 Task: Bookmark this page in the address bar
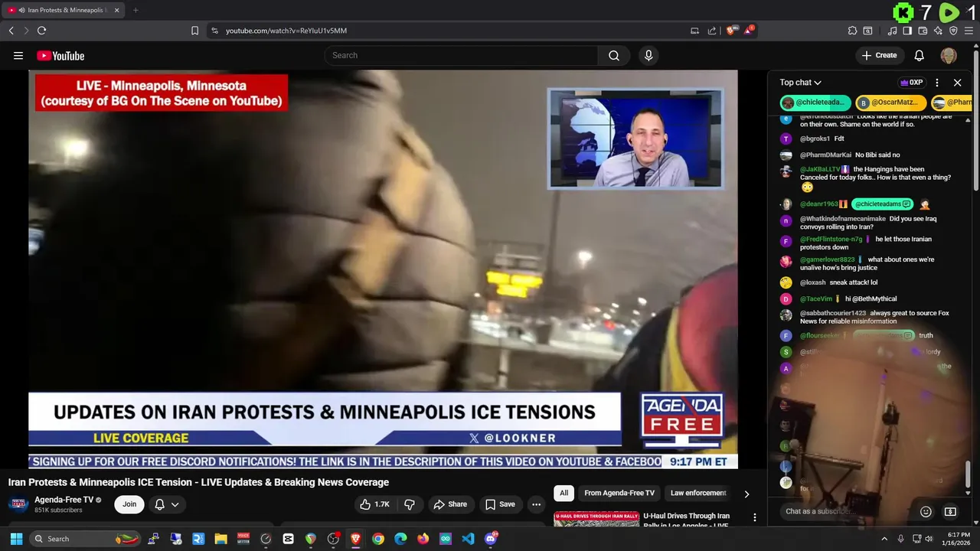tap(194, 31)
